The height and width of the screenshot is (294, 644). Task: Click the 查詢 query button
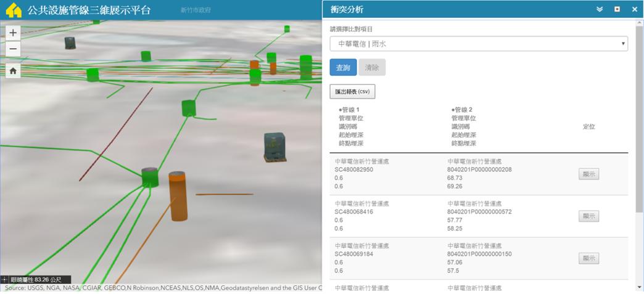[343, 67]
